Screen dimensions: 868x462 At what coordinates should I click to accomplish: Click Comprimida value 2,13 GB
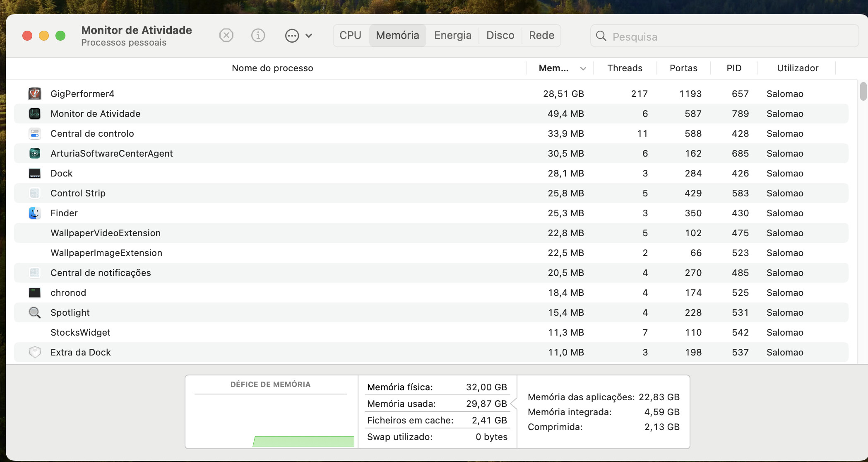coord(662,427)
